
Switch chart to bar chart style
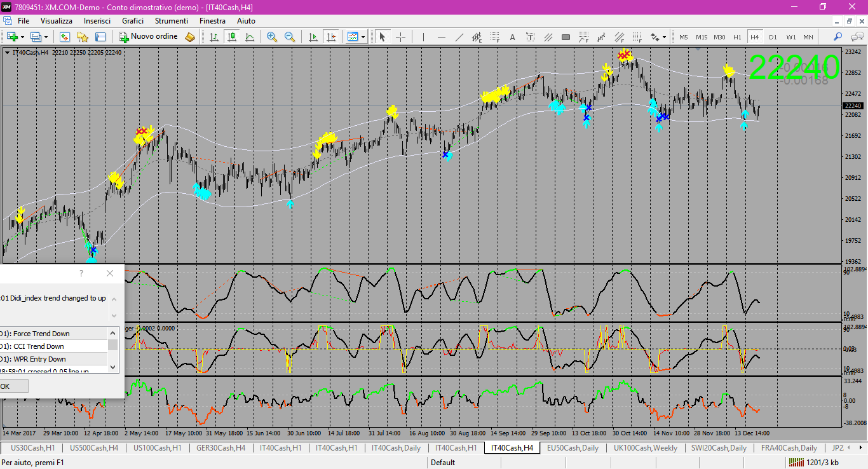pyautogui.click(x=214, y=37)
